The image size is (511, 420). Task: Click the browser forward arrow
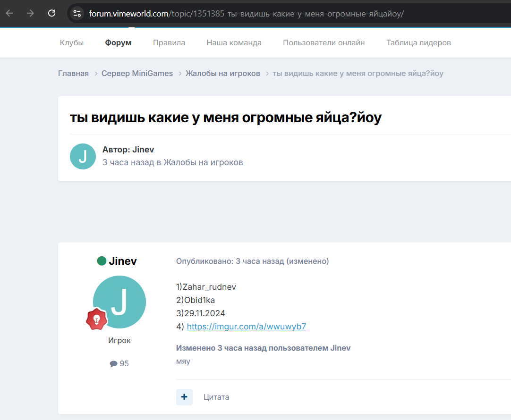[31, 13]
